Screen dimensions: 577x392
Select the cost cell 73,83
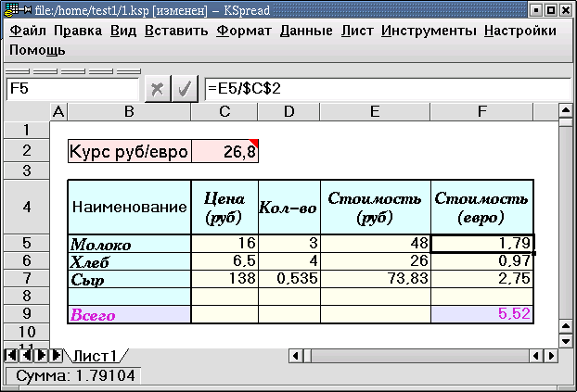376,279
